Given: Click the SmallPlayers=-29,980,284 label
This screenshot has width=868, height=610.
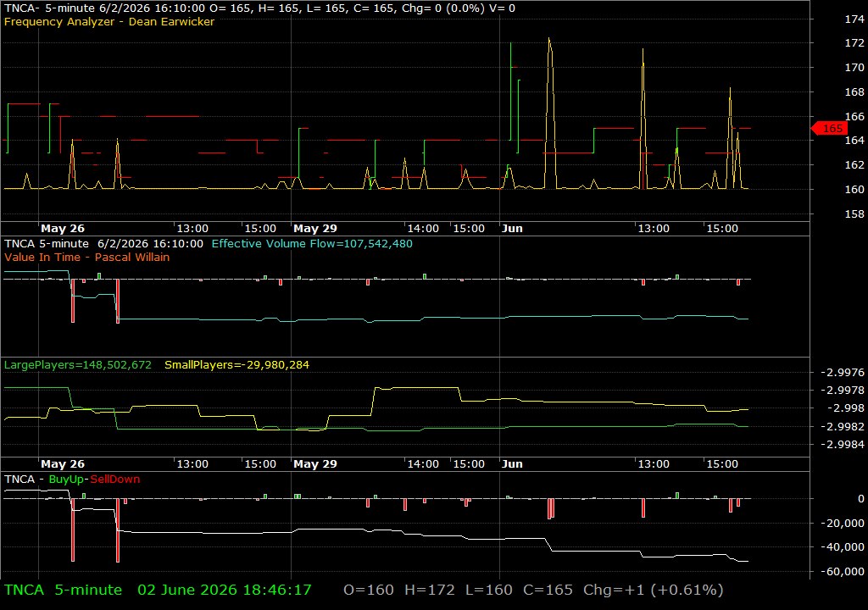Looking at the screenshot, I should click(237, 365).
